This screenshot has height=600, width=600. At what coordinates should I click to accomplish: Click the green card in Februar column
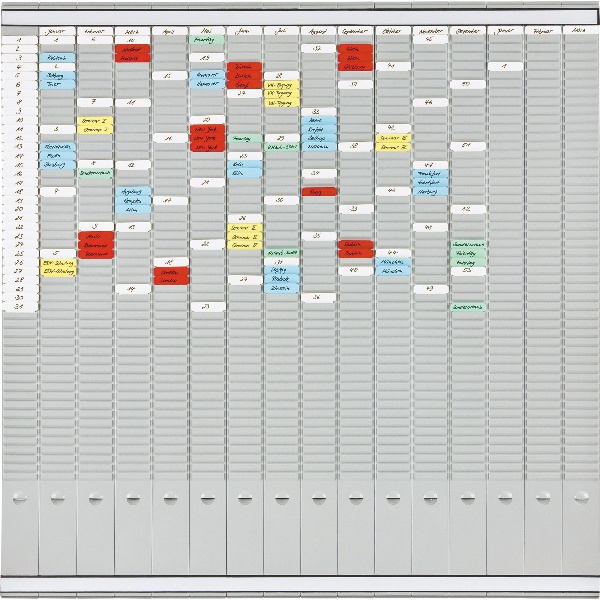pos(96,173)
